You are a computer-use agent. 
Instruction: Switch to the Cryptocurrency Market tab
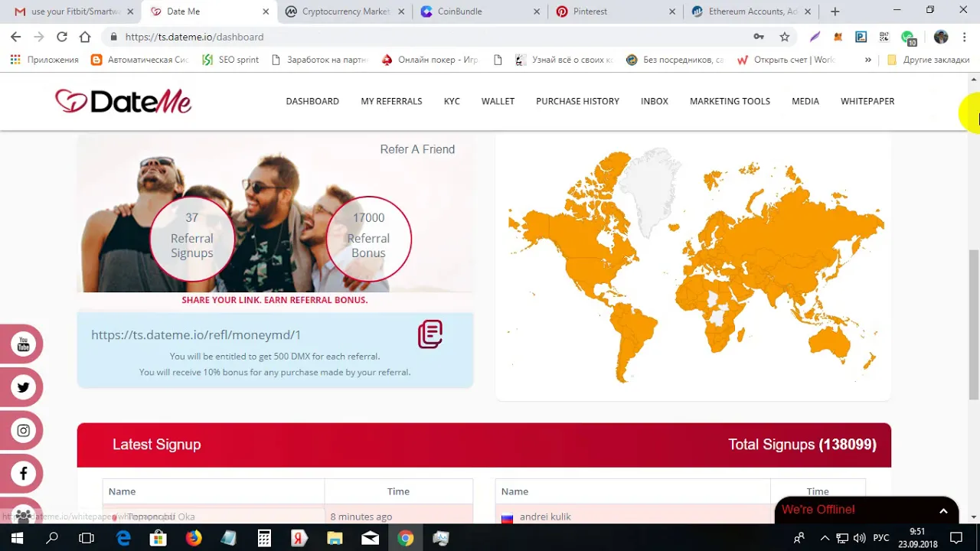click(345, 11)
